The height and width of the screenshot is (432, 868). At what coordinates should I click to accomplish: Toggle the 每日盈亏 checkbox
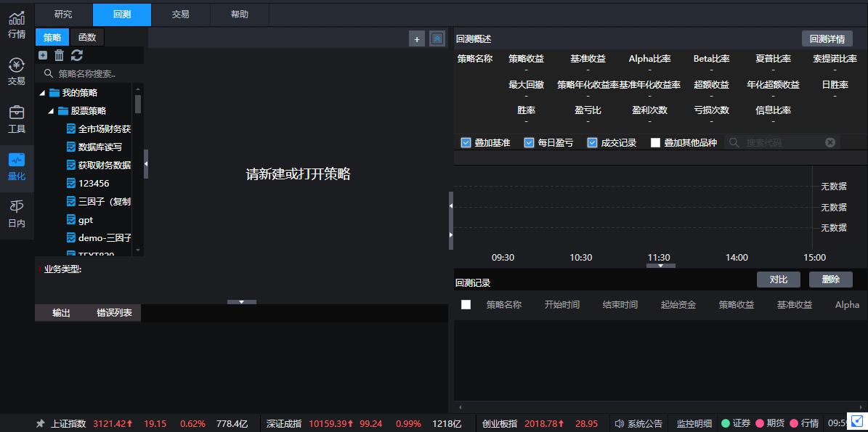(530, 142)
